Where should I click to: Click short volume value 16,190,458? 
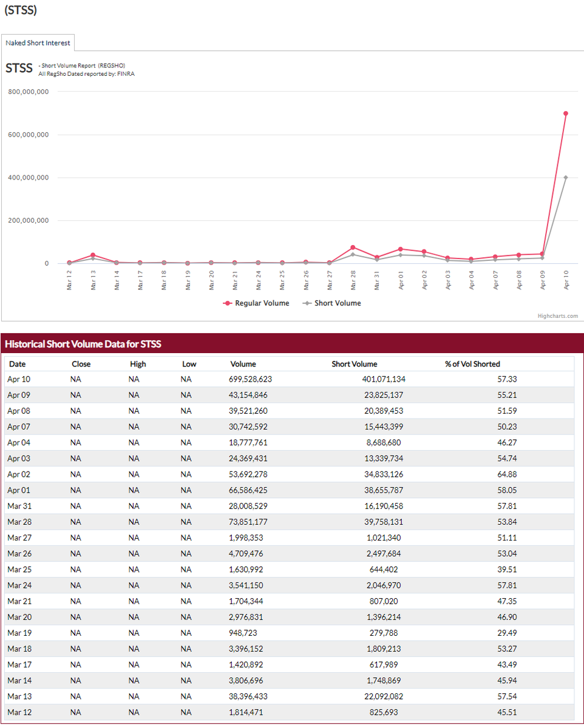384,505
